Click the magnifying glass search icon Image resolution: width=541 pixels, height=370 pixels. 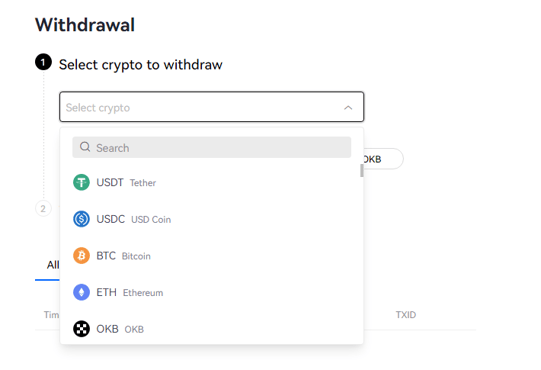85,147
